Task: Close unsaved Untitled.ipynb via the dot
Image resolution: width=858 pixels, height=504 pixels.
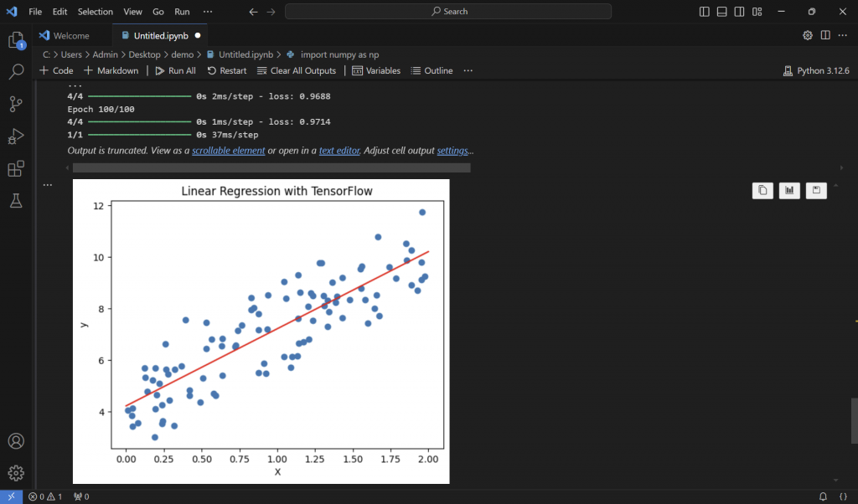Action: pyautogui.click(x=198, y=35)
